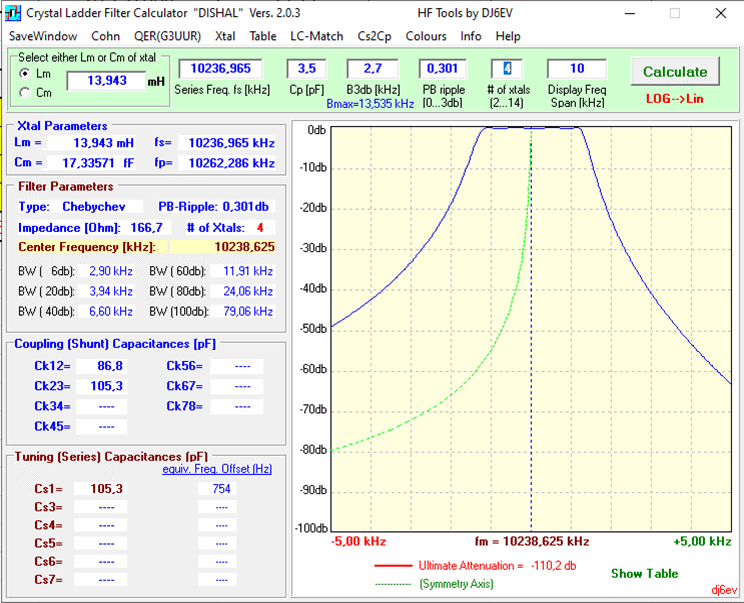Click the Type: Chebychev field
744x603 pixels.
pyautogui.click(x=80, y=207)
